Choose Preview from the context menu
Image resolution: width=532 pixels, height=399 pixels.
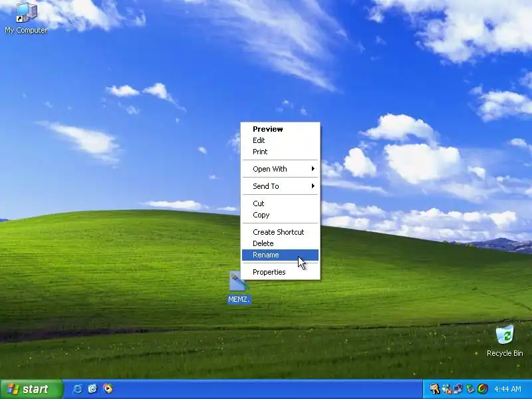[280, 129]
